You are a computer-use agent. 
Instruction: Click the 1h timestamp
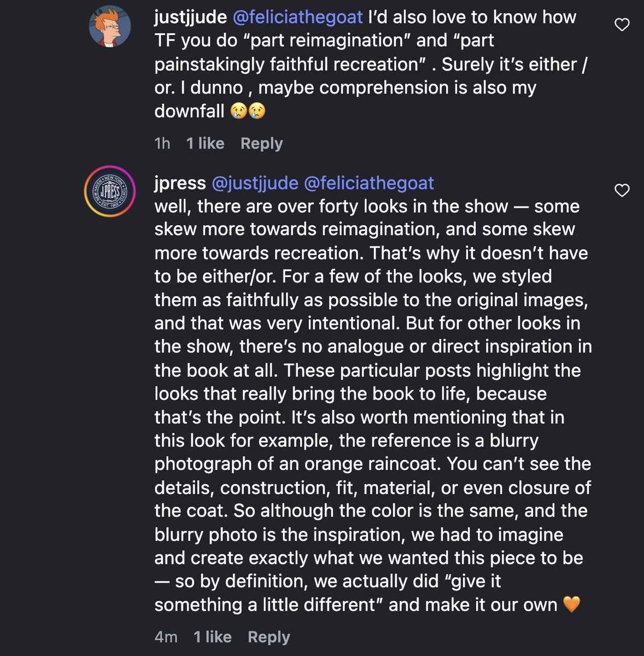tap(162, 143)
